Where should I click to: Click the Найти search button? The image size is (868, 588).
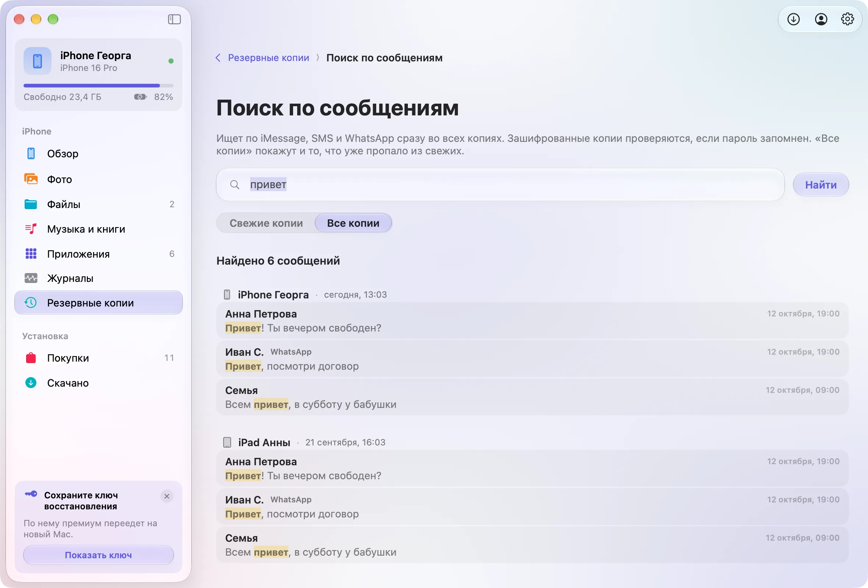coord(821,184)
